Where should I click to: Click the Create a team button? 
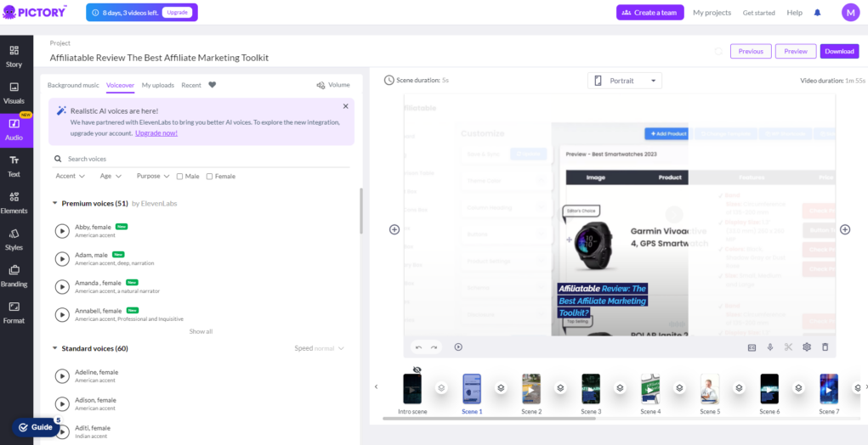(650, 13)
